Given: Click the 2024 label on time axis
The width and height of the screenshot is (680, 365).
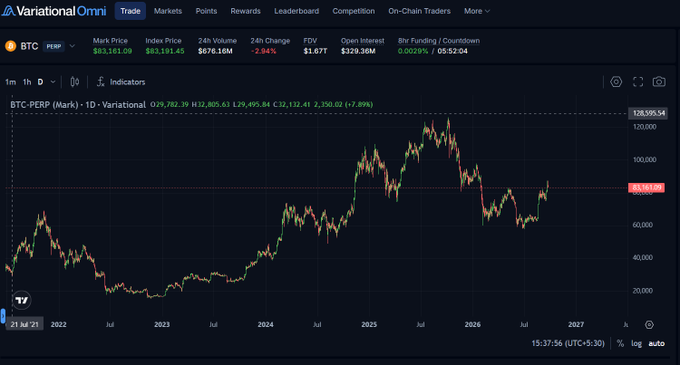Looking at the screenshot, I should [x=265, y=324].
